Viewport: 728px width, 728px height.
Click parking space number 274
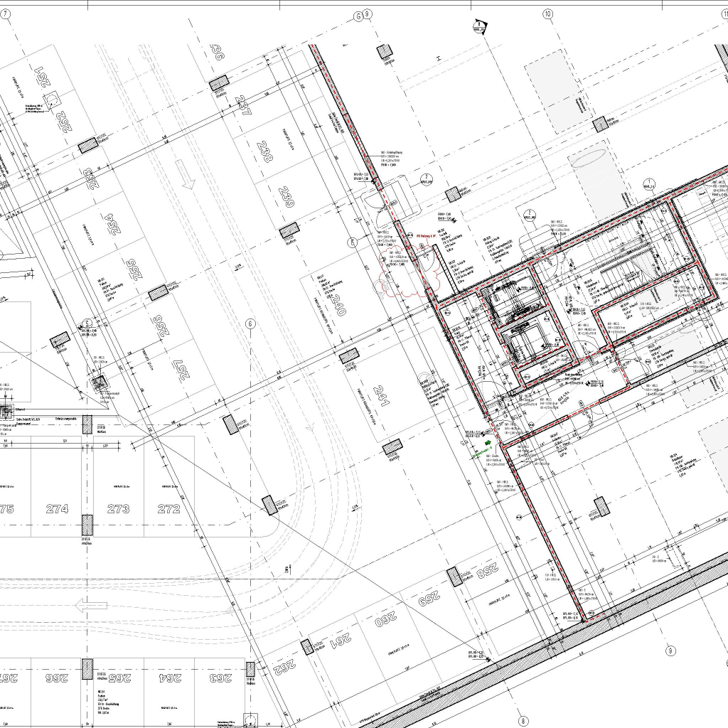point(57,509)
